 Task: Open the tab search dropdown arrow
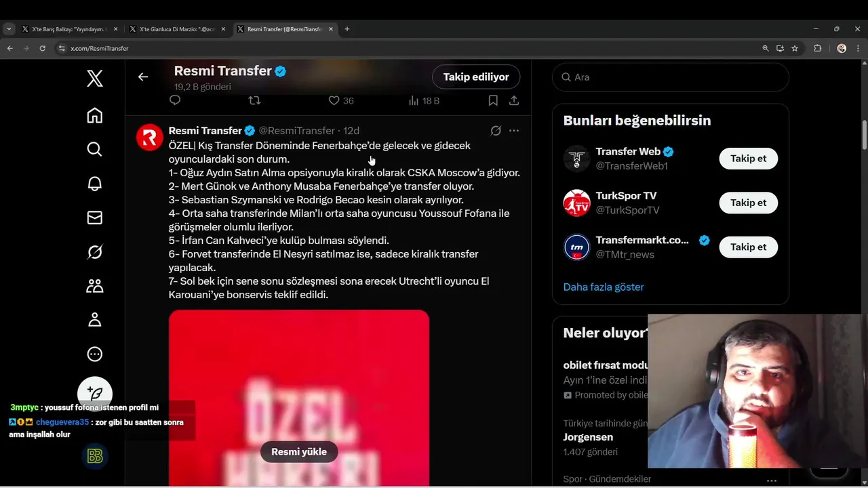(x=9, y=29)
